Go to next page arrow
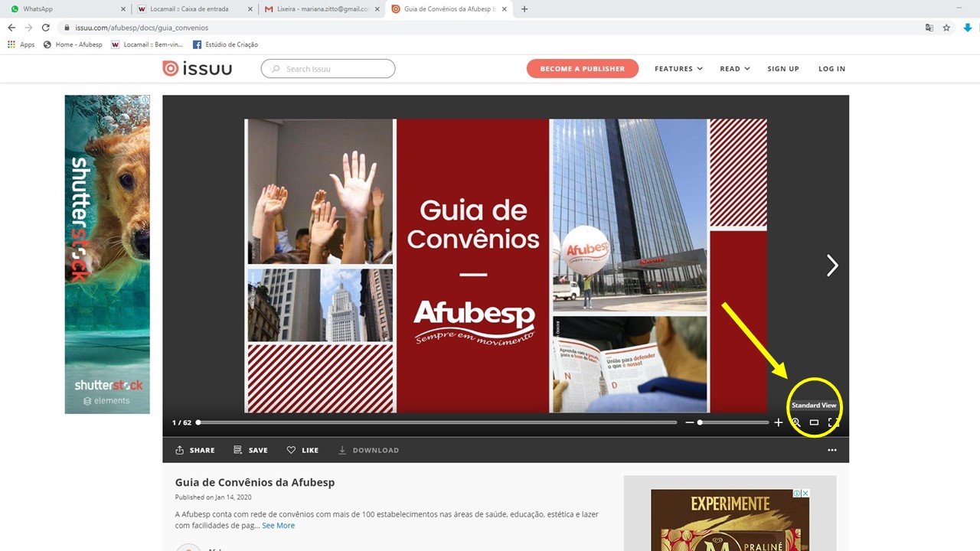The width and height of the screenshot is (980, 551). click(x=832, y=266)
